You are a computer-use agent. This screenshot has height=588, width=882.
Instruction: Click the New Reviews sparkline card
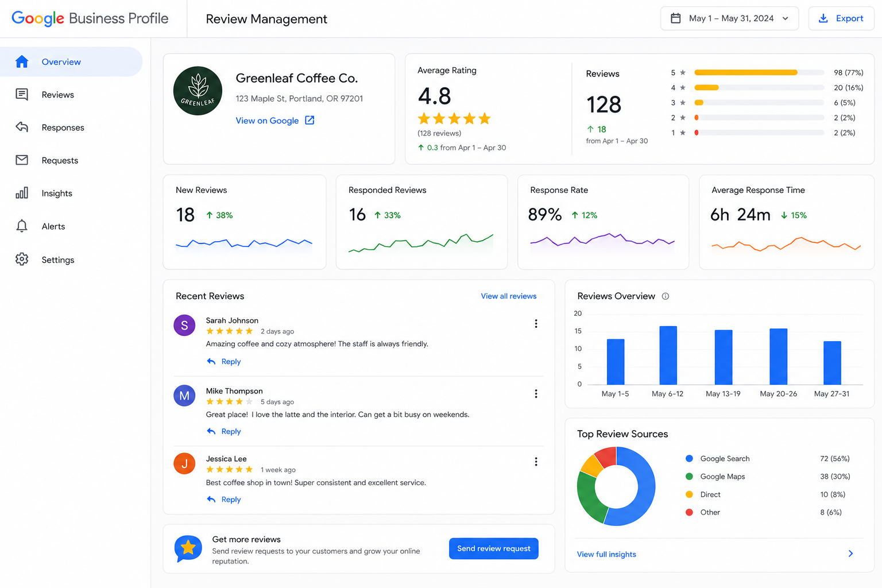(245, 222)
